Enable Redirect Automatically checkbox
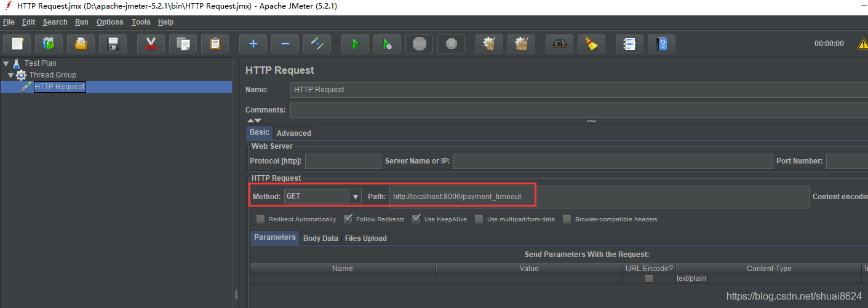Image resolution: width=868 pixels, height=308 pixels. coord(261,219)
